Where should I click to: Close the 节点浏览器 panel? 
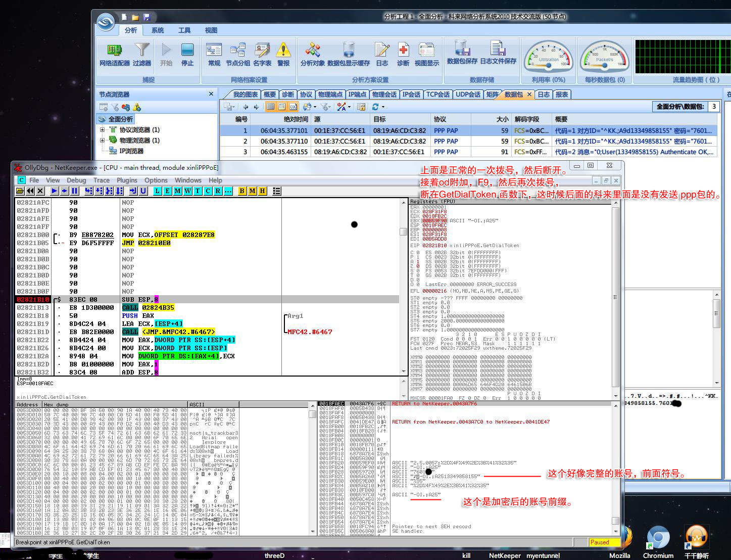click(211, 94)
